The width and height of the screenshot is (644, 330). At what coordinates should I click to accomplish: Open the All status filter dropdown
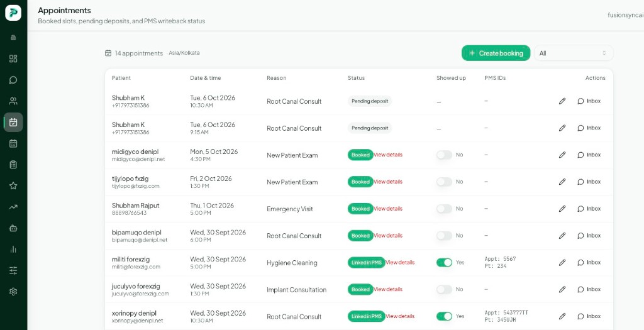point(574,53)
